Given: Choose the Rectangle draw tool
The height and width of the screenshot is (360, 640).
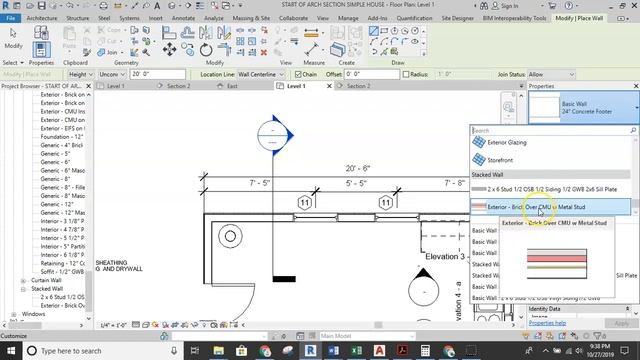Looking at the screenshot, I should click(384, 31).
